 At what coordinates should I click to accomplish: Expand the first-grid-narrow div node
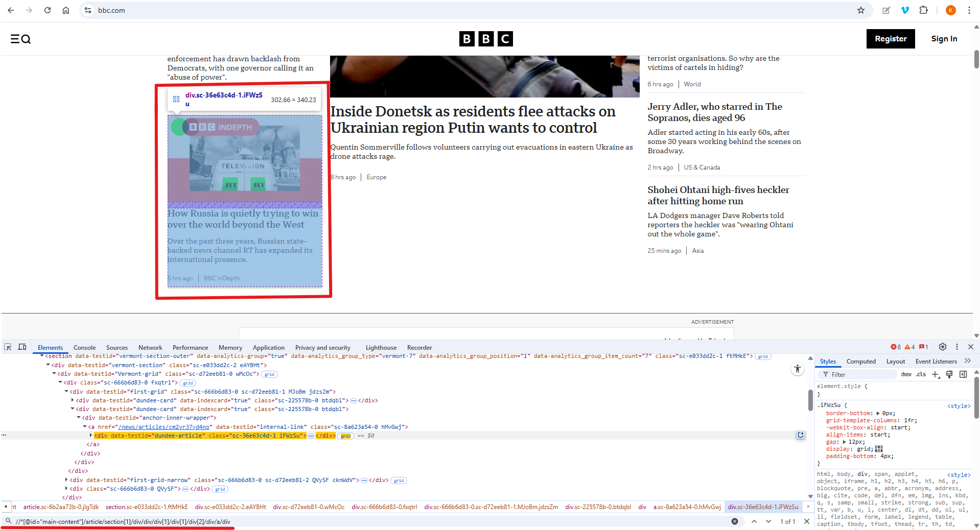pos(66,480)
